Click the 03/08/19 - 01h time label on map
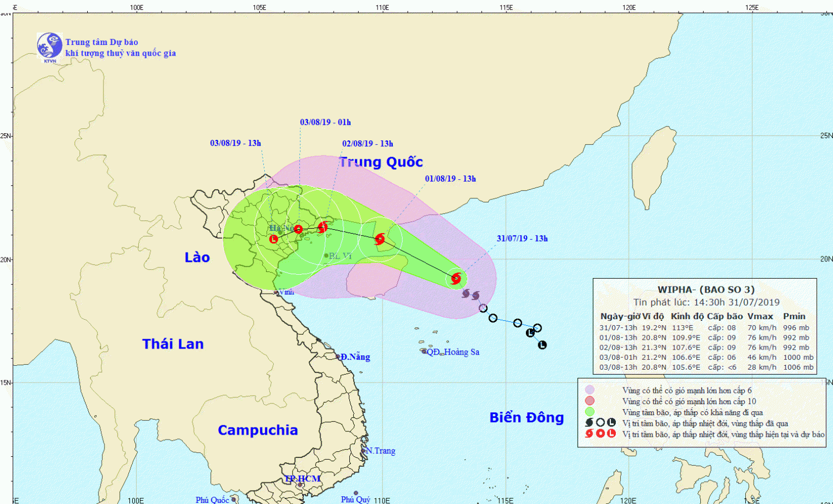Viewport: 833px width, 504px height. pyautogui.click(x=325, y=122)
